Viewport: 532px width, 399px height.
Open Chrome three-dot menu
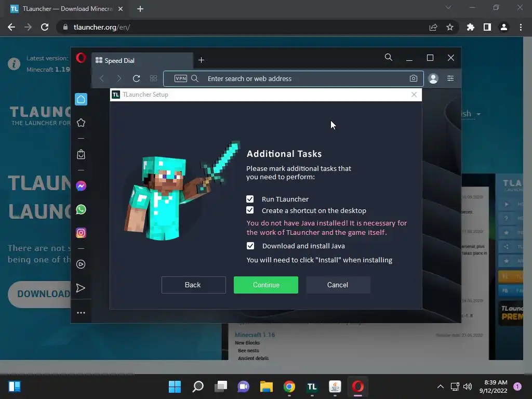click(521, 27)
